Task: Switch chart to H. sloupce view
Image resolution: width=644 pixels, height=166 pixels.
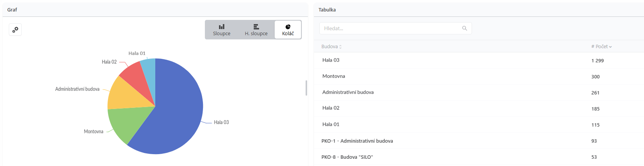Action: (x=256, y=30)
